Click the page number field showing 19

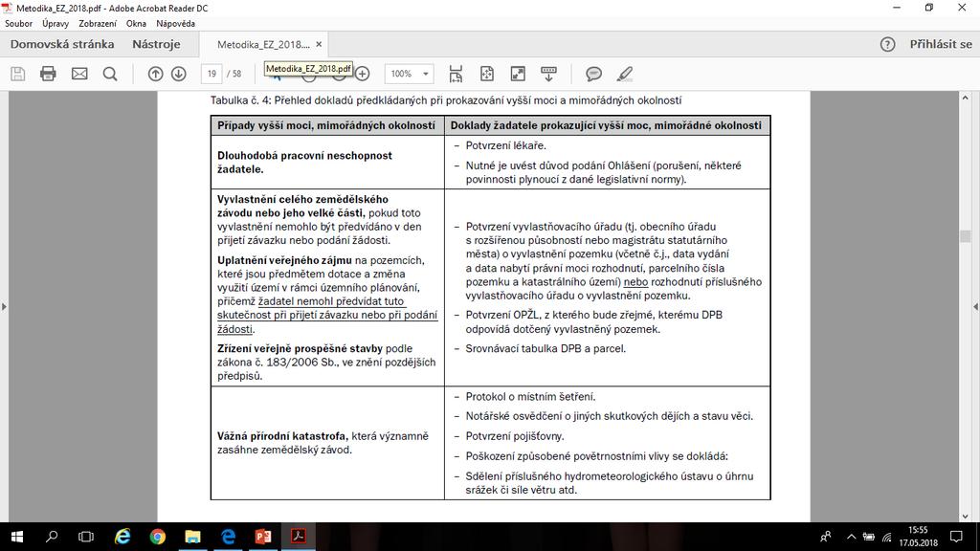(212, 74)
